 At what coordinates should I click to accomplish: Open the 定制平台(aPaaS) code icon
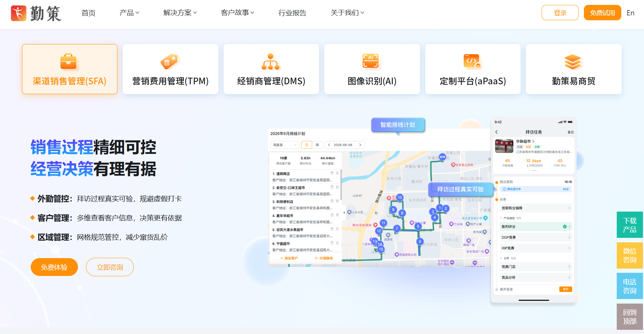point(472,61)
